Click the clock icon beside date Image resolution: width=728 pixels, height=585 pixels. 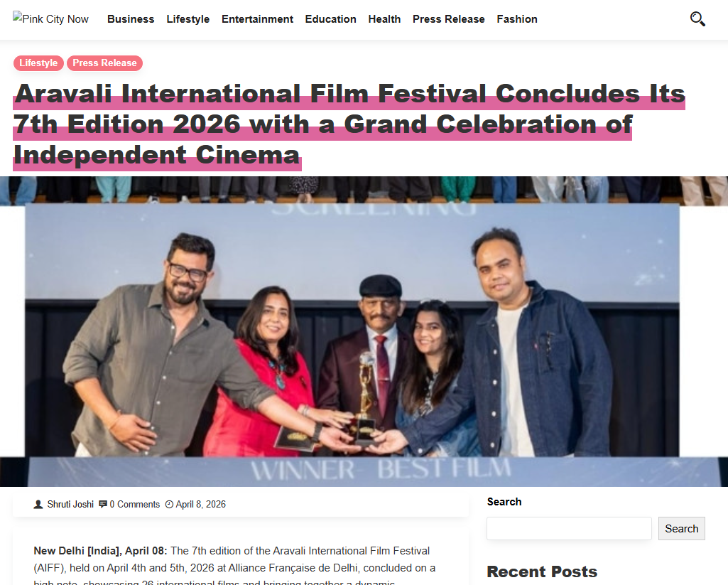[x=170, y=504]
